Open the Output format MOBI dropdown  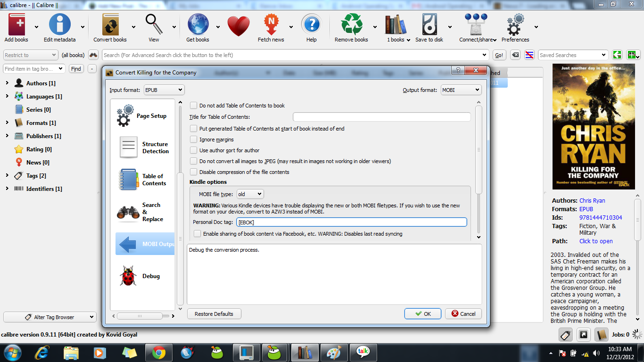coord(461,90)
